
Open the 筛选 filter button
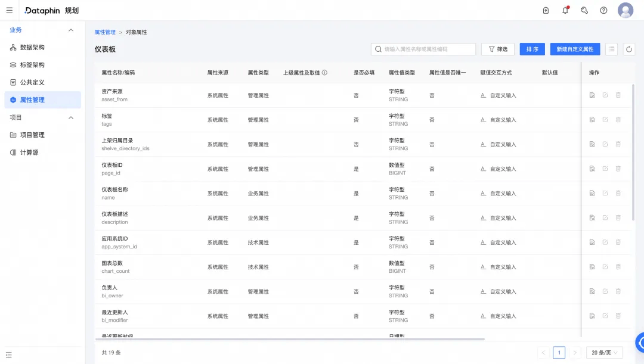click(x=498, y=49)
